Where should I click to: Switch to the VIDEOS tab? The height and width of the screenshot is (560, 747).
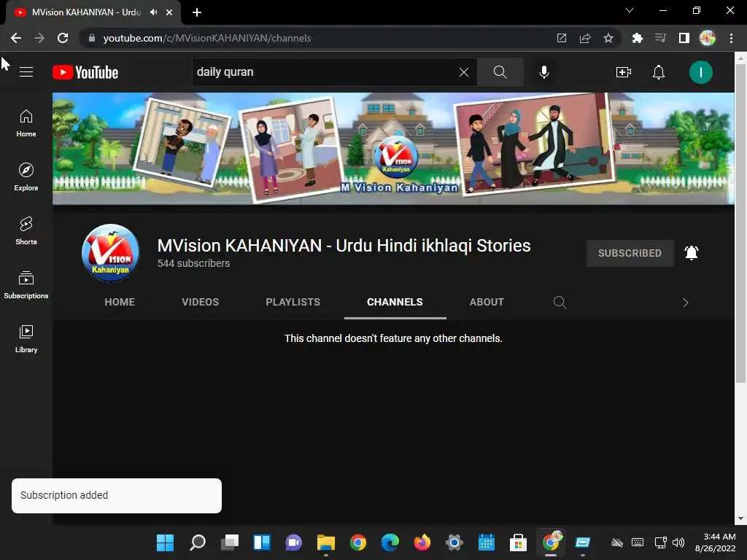200,302
